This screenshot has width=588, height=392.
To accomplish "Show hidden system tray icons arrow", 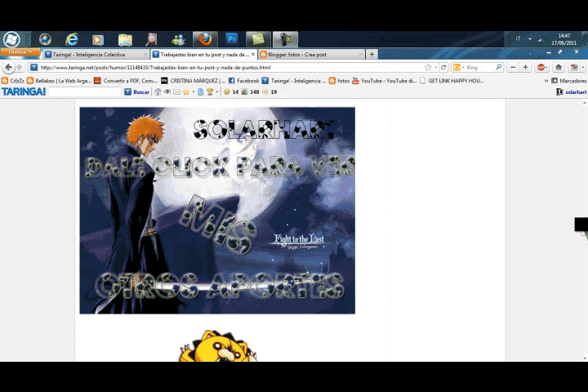I will 529,39.
